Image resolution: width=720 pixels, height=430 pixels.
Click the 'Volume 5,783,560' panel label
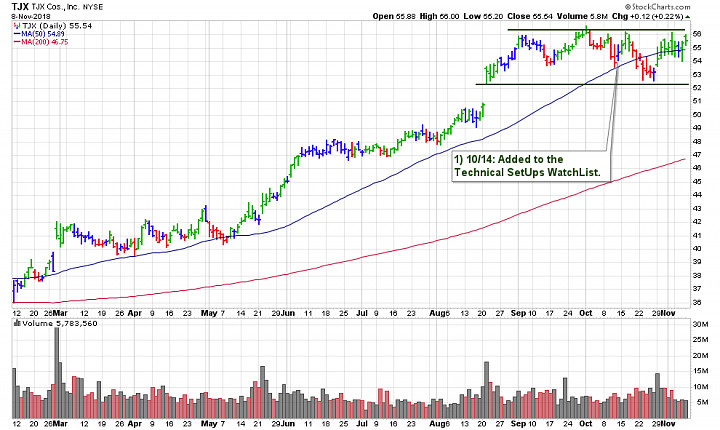60,323
